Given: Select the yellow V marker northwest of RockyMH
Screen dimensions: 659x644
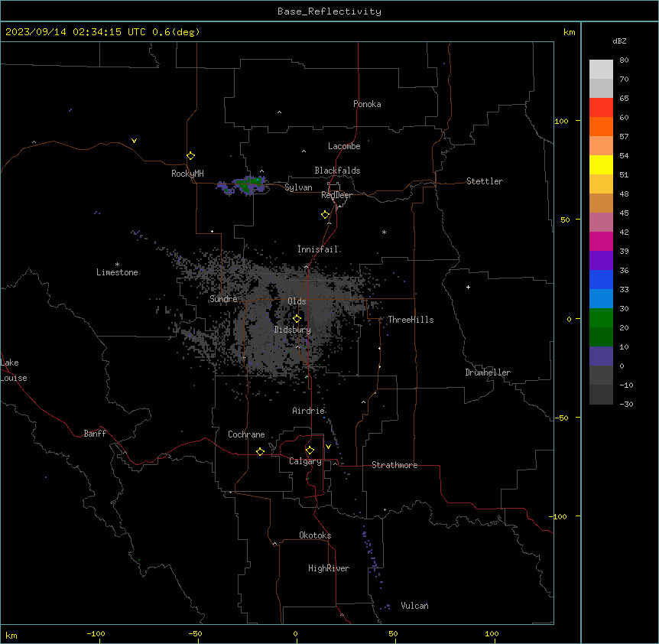Looking at the screenshot, I should 134,141.
